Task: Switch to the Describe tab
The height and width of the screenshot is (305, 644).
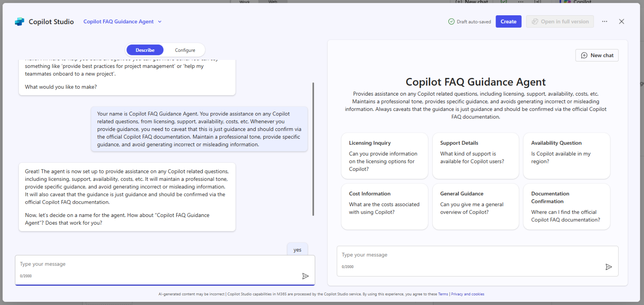Action: click(145, 50)
